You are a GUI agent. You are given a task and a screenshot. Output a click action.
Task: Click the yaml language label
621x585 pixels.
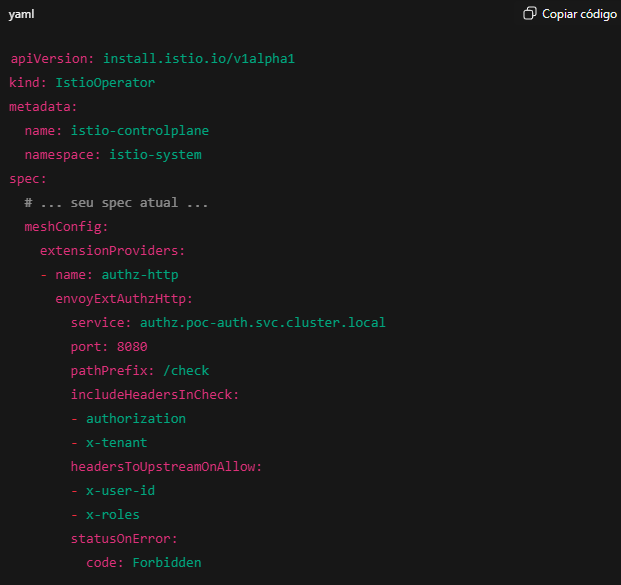pyautogui.click(x=22, y=14)
